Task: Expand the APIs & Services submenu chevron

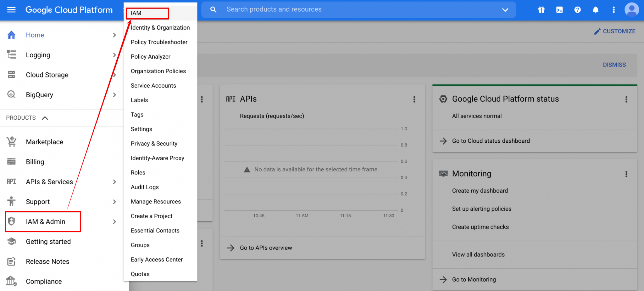Action: 114,181
